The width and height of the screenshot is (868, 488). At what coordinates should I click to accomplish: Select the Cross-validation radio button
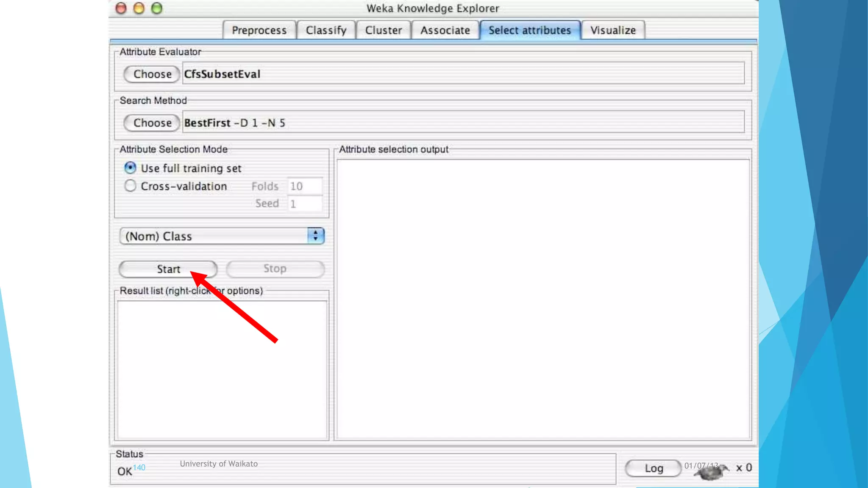point(130,186)
